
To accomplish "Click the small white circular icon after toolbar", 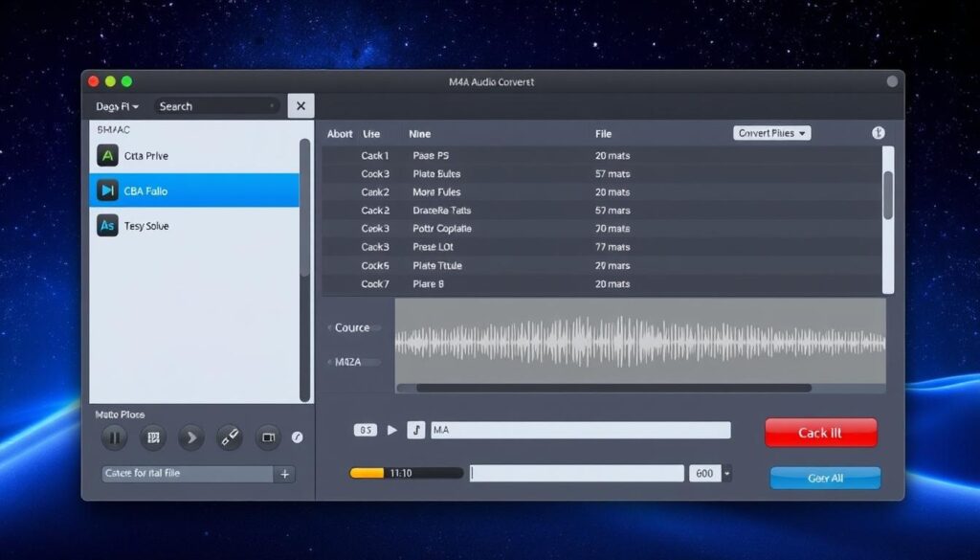I will [x=297, y=437].
